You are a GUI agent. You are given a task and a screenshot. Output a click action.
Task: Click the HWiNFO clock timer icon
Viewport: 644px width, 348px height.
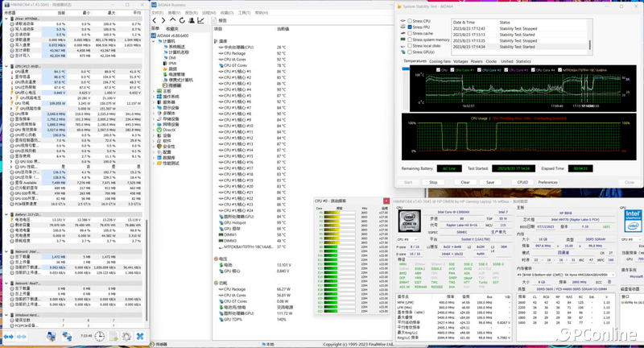[x=99, y=337]
